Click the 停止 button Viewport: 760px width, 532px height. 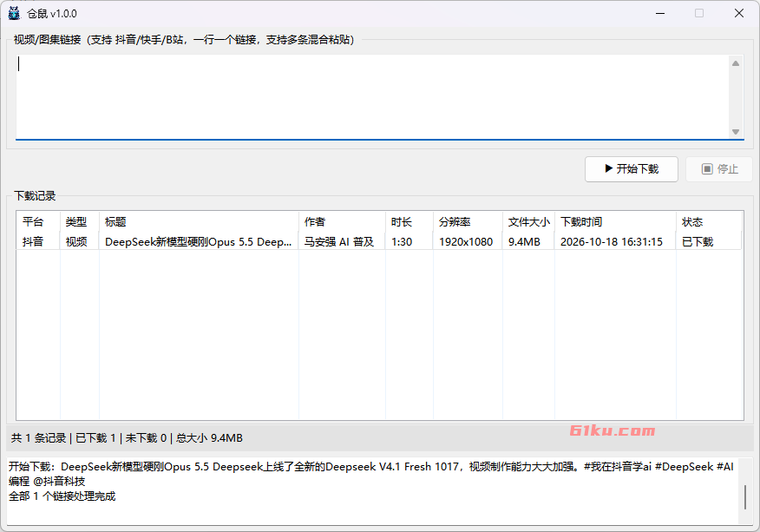[x=719, y=168]
